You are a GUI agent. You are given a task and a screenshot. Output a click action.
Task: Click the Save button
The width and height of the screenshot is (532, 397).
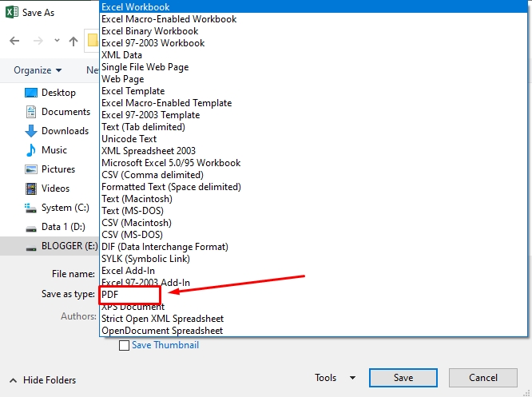[x=403, y=378]
